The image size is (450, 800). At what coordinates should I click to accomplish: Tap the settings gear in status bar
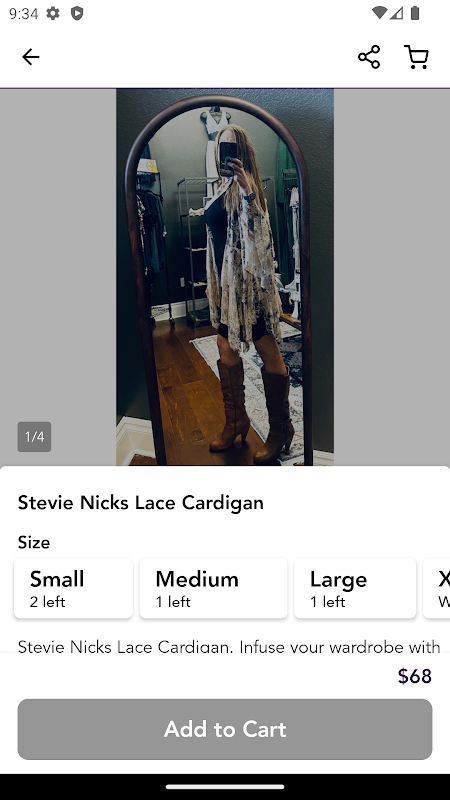53,13
